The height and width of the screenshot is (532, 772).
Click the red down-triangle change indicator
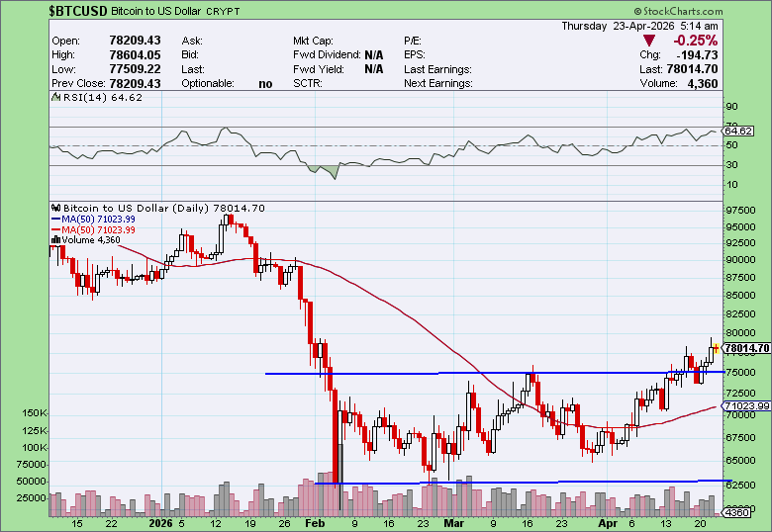point(649,41)
